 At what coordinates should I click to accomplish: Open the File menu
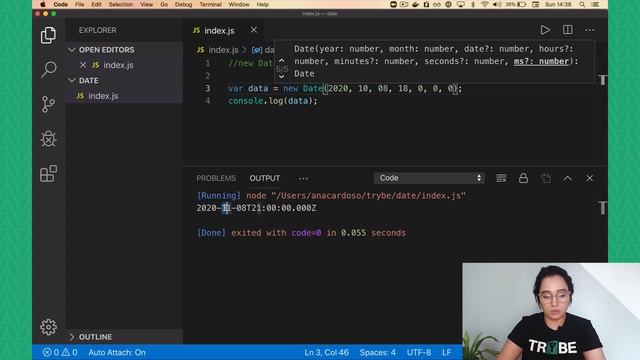coord(80,4)
